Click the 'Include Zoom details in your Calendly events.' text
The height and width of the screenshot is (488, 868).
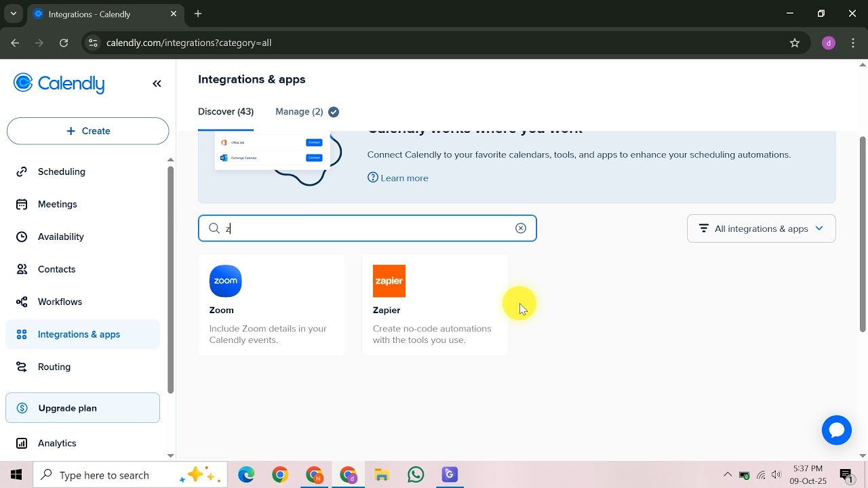tap(268, 334)
